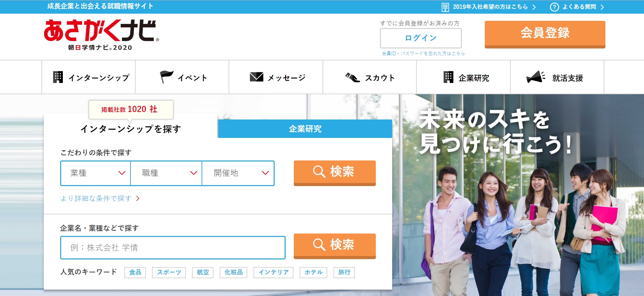Image resolution: width=644 pixels, height=296 pixels.
Task: Open the 業種 dropdown
Action: point(96,173)
